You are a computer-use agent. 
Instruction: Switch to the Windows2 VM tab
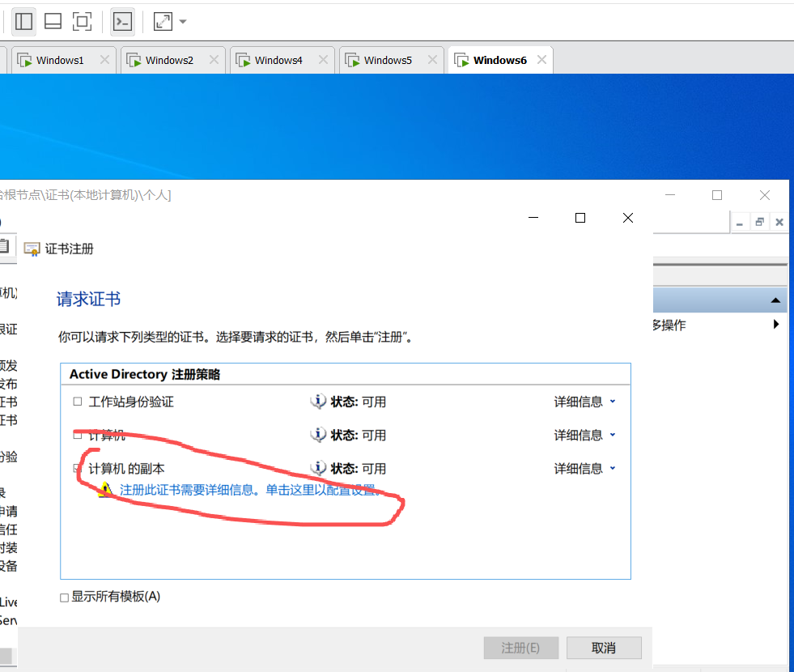tap(168, 60)
